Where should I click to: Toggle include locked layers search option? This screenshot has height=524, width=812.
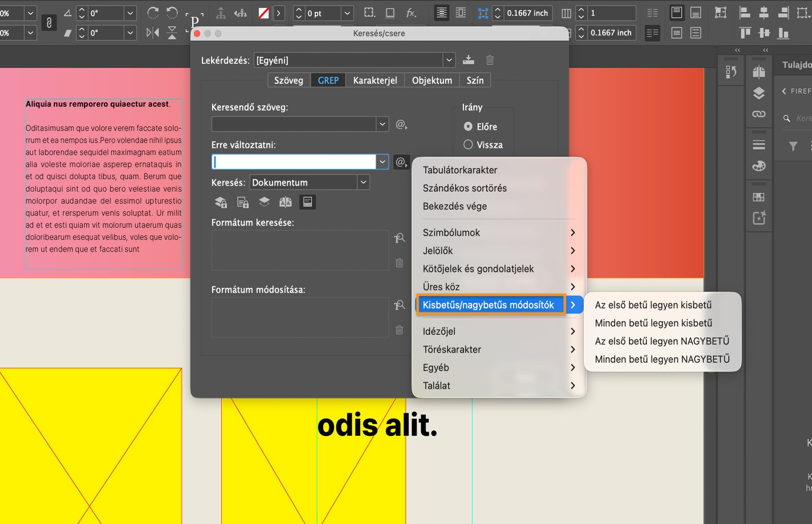click(221, 202)
